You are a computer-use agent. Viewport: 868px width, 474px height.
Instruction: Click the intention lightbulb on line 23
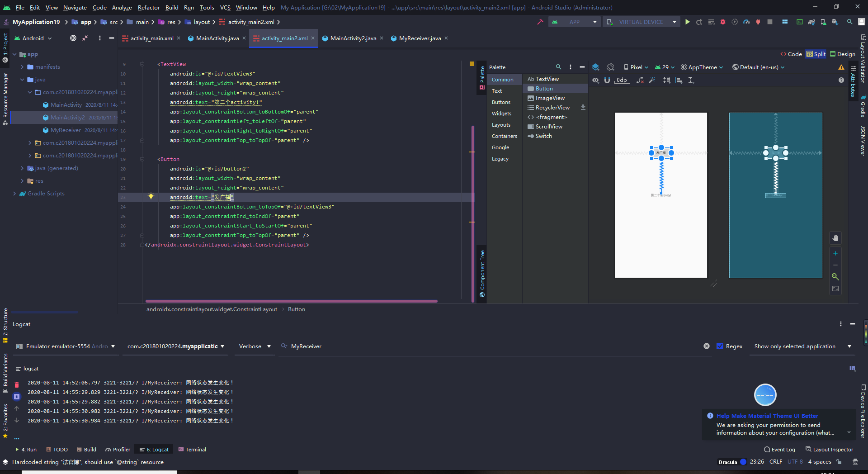point(151,196)
